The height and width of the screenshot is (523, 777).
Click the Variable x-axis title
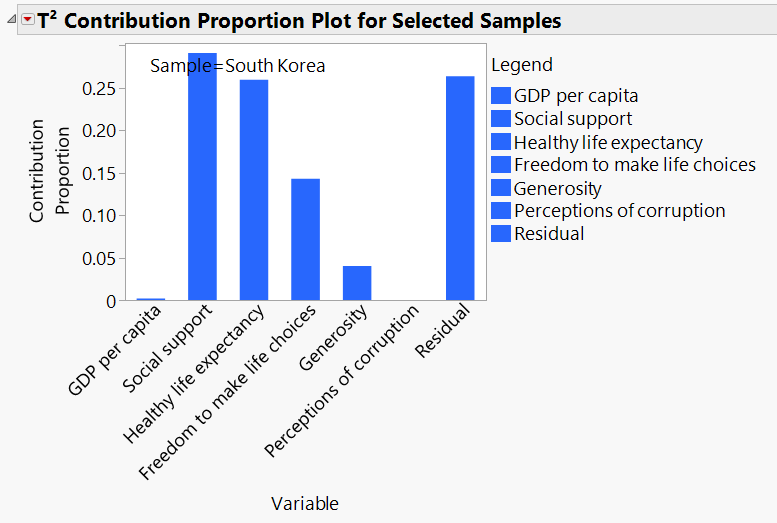pos(305,504)
